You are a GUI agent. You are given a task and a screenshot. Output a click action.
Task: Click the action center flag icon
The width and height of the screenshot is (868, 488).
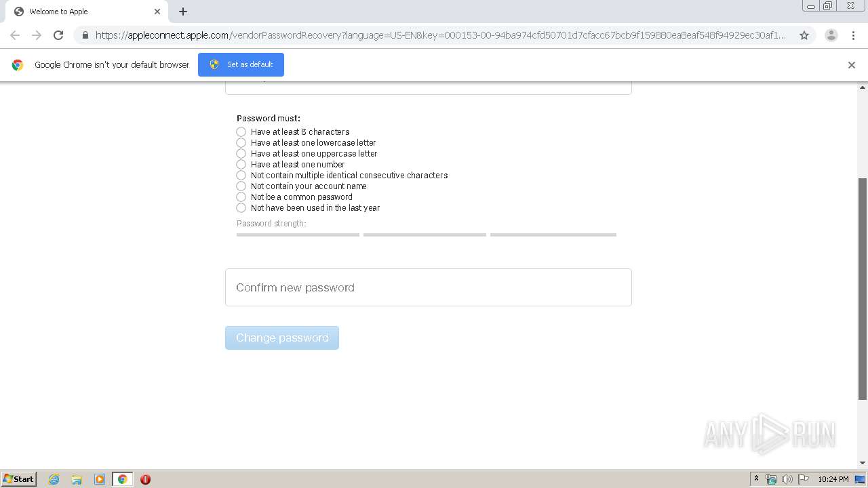(804, 479)
